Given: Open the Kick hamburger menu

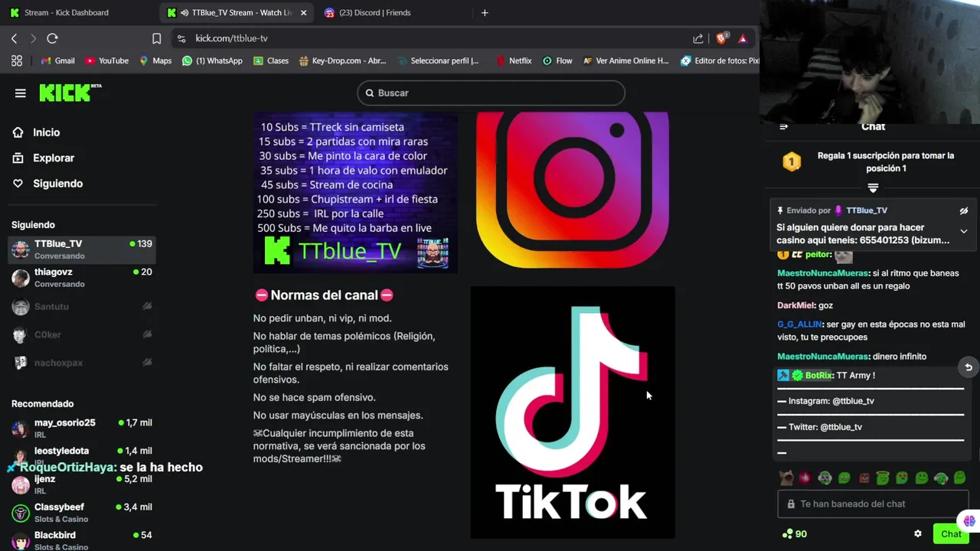Looking at the screenshot, I should [21, 93].
